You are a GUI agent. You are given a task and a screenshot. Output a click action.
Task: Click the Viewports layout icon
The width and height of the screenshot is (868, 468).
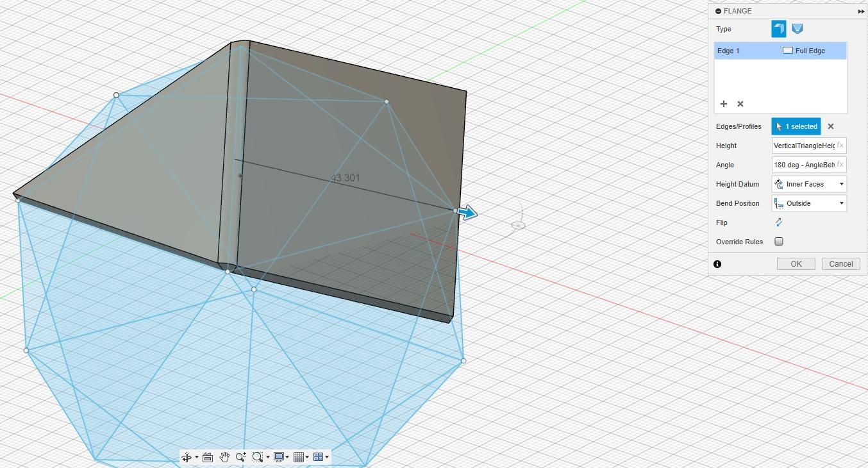point(317,457)
